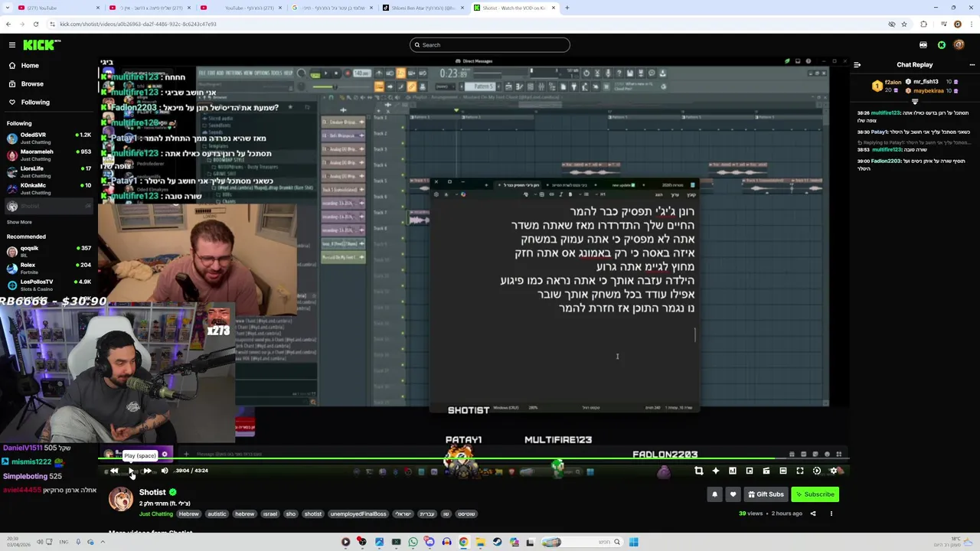Select the Hebrew tag
Viewport: 980px width, 551px height.
point(188,514)
